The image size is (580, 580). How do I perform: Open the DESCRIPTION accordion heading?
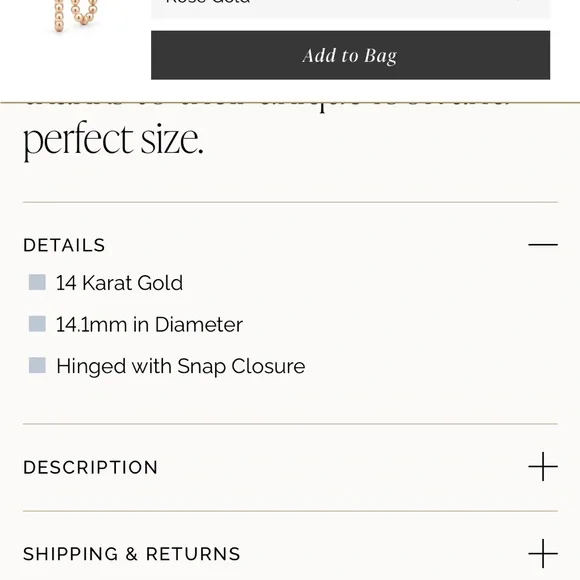click(91, 467)
